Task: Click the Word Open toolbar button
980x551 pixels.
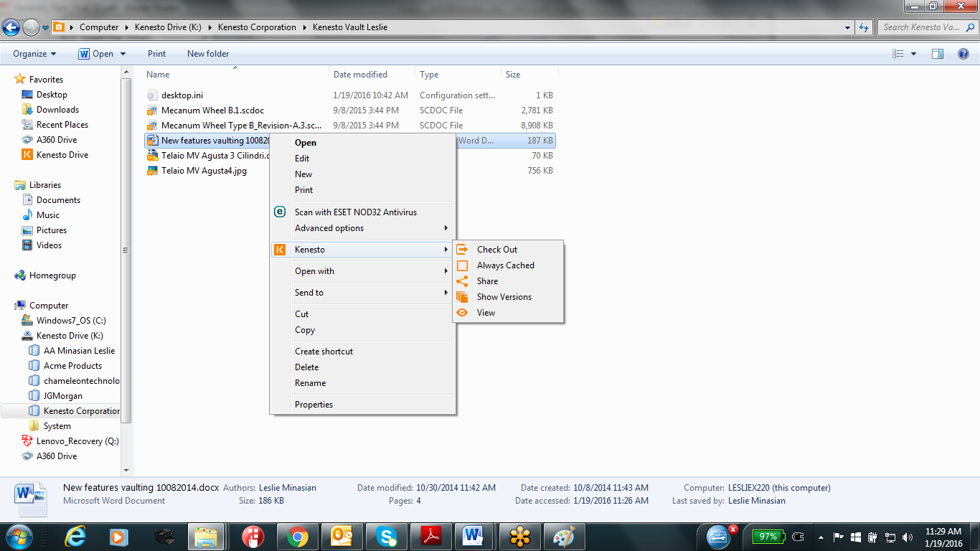Action: [96, 54]
